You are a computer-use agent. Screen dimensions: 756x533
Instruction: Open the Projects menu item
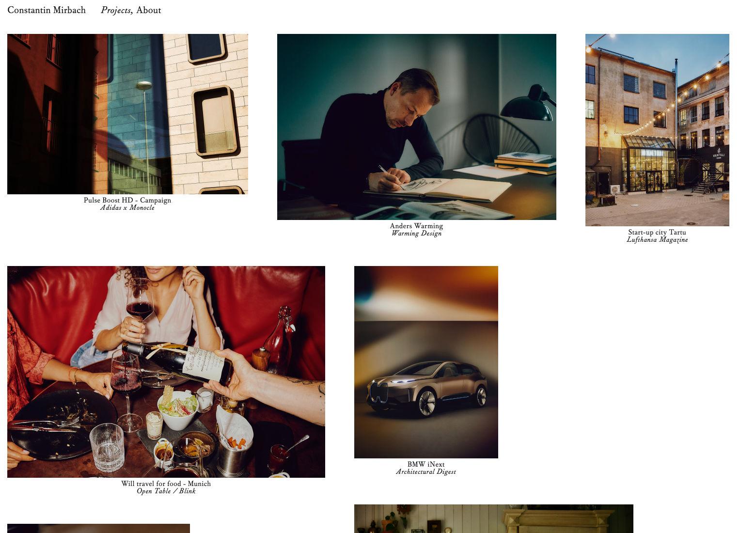coord(116,10)
